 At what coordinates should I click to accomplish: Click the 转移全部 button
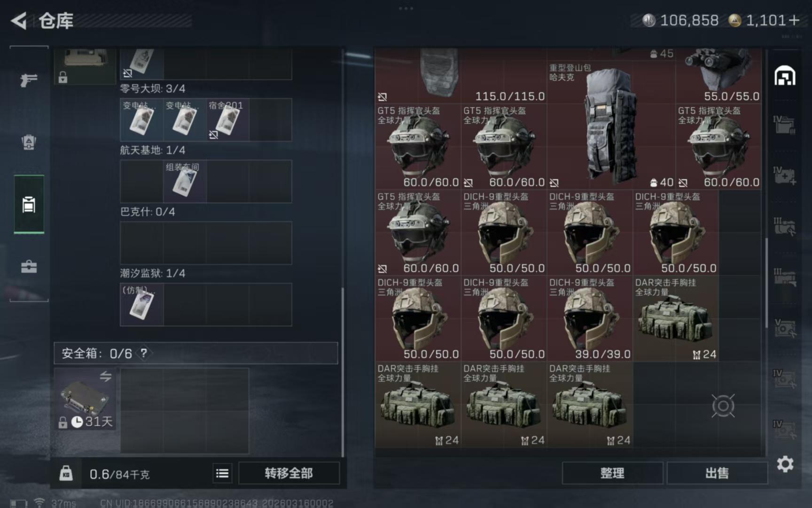[x=289, y=473]
